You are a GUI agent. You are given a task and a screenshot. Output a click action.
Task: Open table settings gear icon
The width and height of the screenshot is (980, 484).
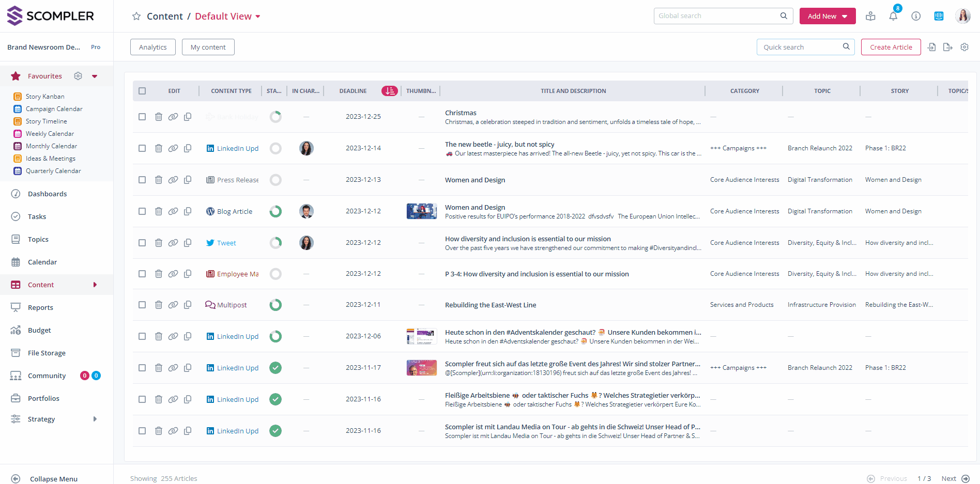pyautogui.click(x=964, y=47)
